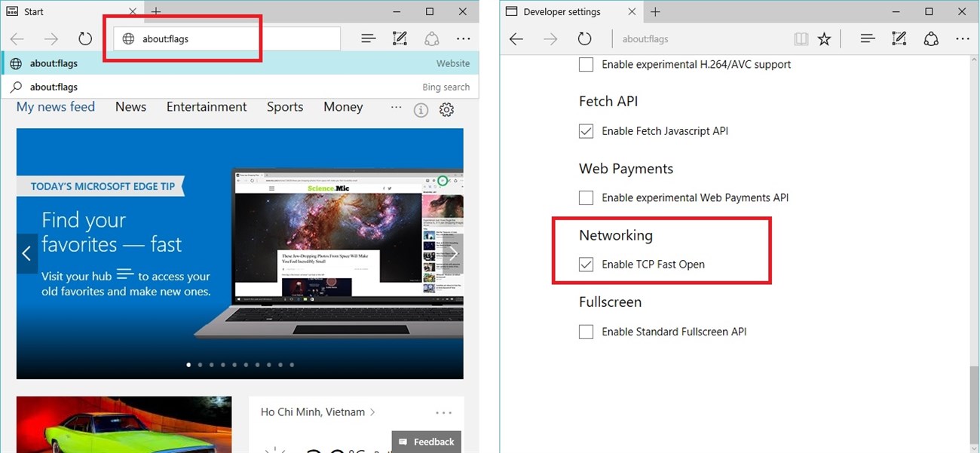This screenshot has width=980, height=453.
Task: Go forward in Developer settings window
Action: [550, 39]
